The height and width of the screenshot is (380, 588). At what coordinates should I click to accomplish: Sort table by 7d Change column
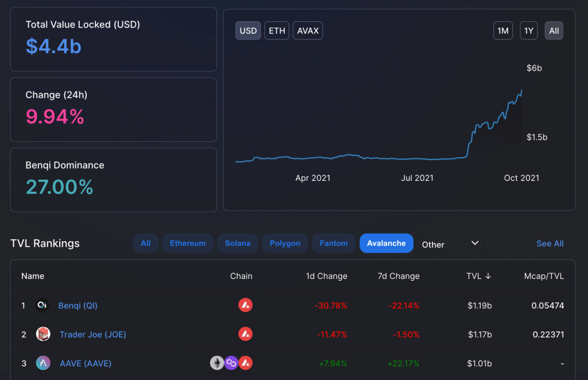(x=399, y=276)
